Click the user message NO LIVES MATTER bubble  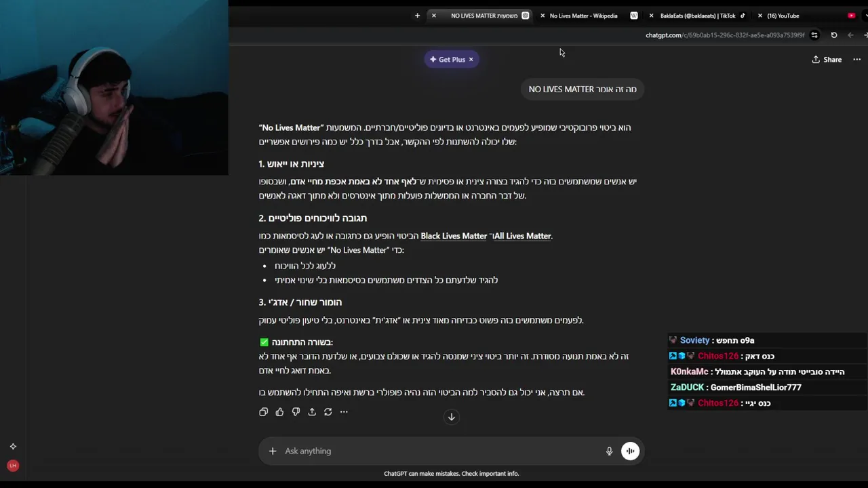tap(583, 89)
